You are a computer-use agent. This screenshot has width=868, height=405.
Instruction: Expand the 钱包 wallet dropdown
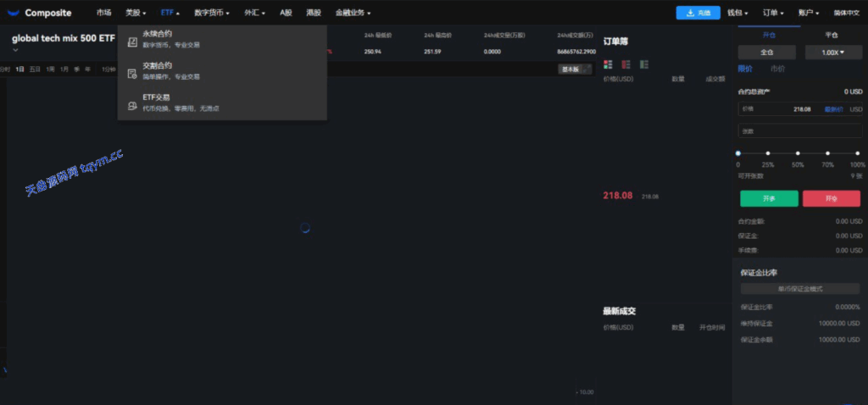738,13
